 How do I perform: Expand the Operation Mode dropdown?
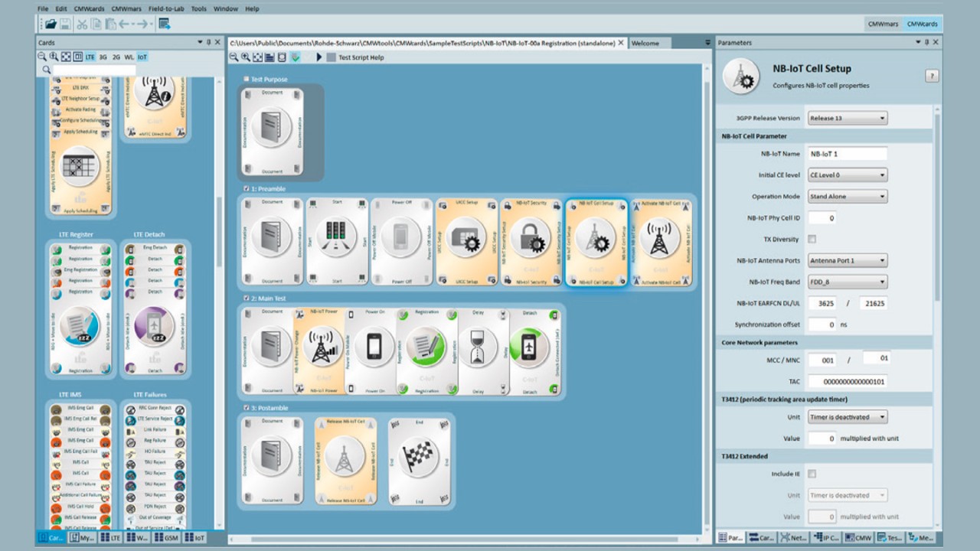click(848, 197)
